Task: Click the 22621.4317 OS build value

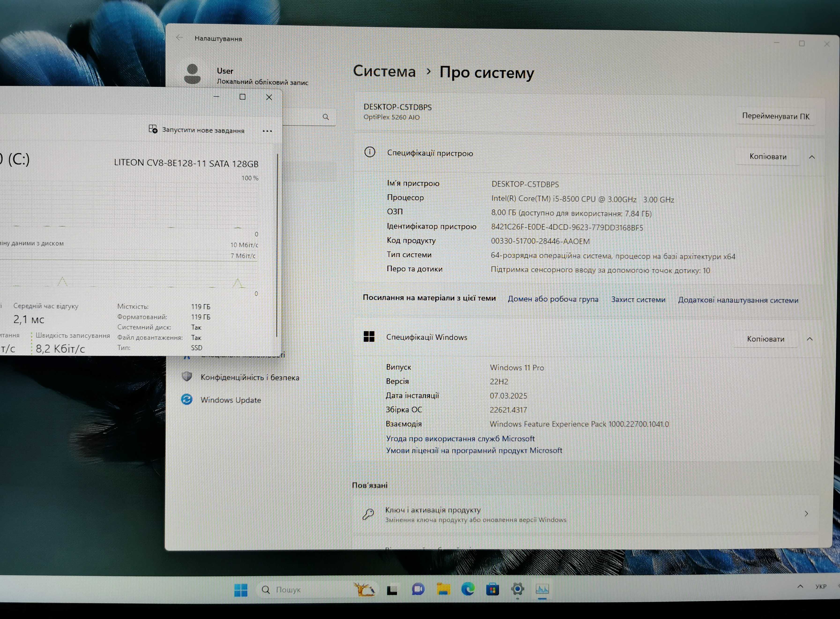Action: coord(508,410)
